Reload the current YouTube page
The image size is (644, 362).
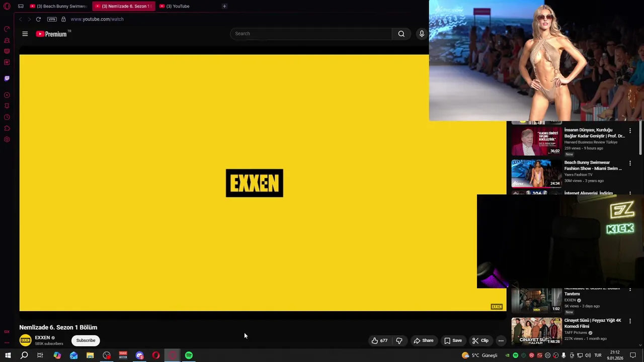[x=38, y=19]
